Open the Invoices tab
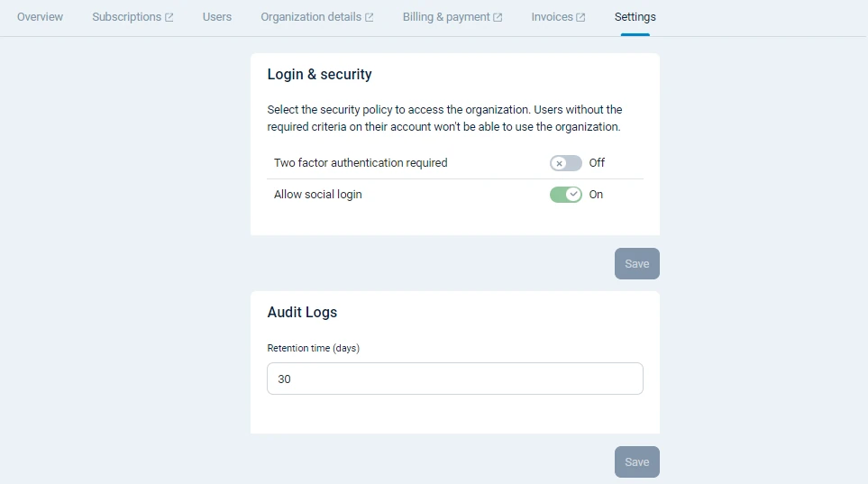This screenshot has height=484, width=868. (x=552, y=17)
